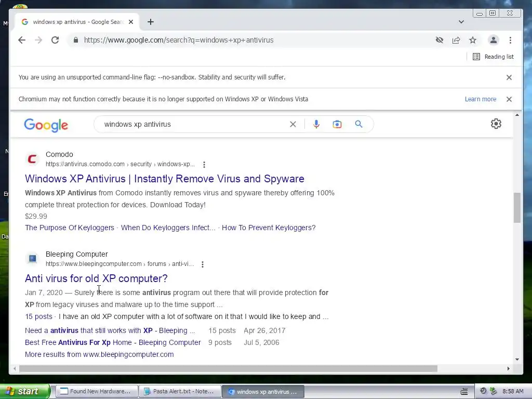Open More results from bleepingcomputer.com
This screenshot has height=399, width=532.
[99, 354]
